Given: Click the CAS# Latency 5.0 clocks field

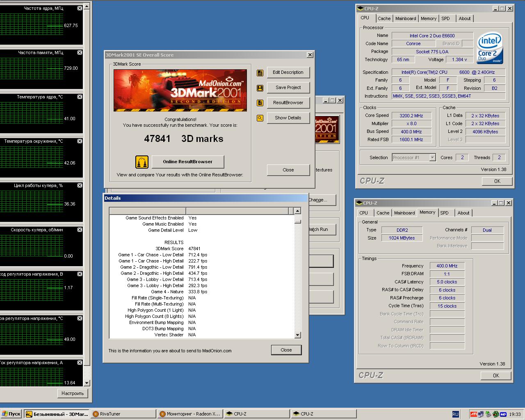Looking at the screenshot, I should pyautogui.click(x=447, y=282).
